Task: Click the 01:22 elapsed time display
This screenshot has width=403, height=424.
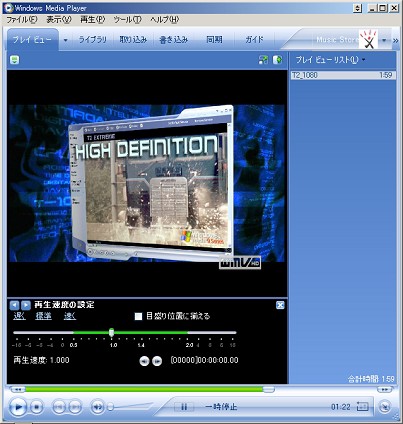Action: click(x=341, y=407)
